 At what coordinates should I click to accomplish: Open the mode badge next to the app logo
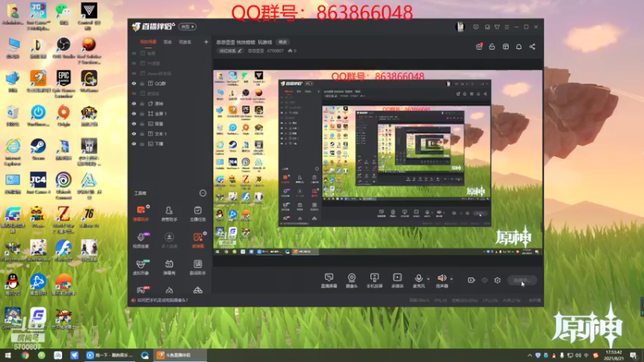(x=188, y=27)
